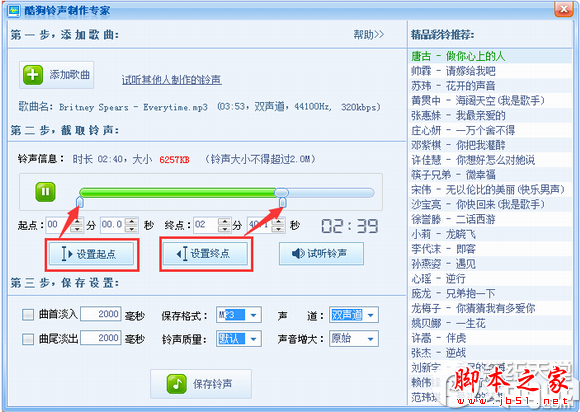Click the playback position slider knob
This screenshot has width=580, height=412.
click(x=281, y=192)
